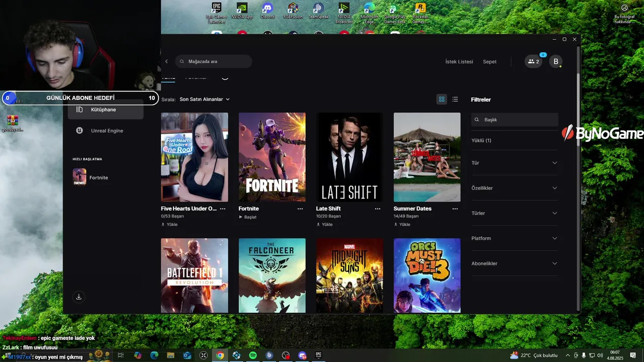The height and width of the screenshot is (362, 644).
Task: Open the Sırala sort dropdown
Action: tap(204, 100)
